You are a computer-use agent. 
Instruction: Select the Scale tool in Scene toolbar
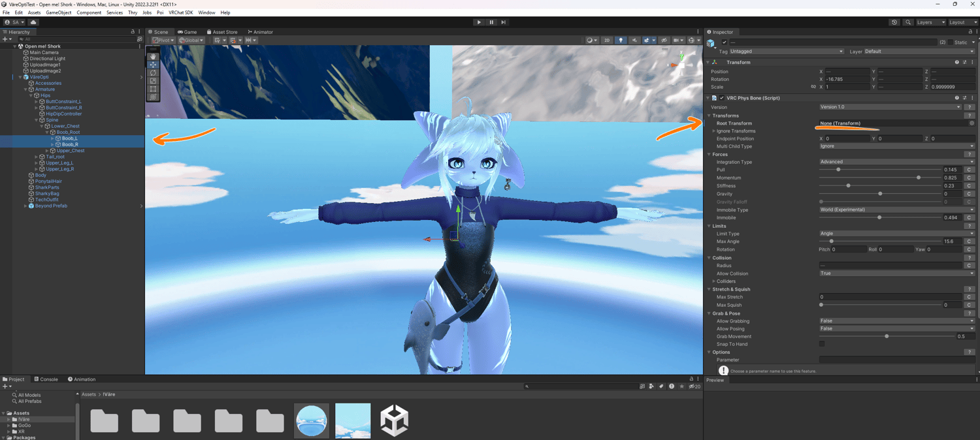(x=153, y=81)
